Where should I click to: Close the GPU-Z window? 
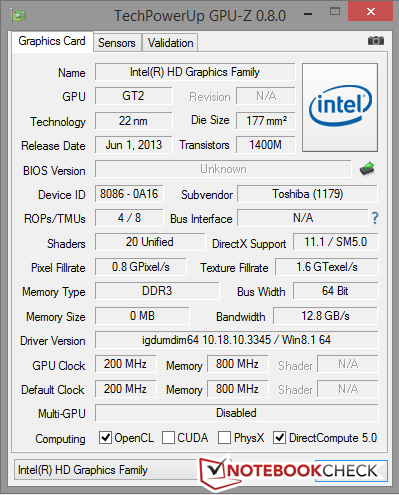point(371,12)
